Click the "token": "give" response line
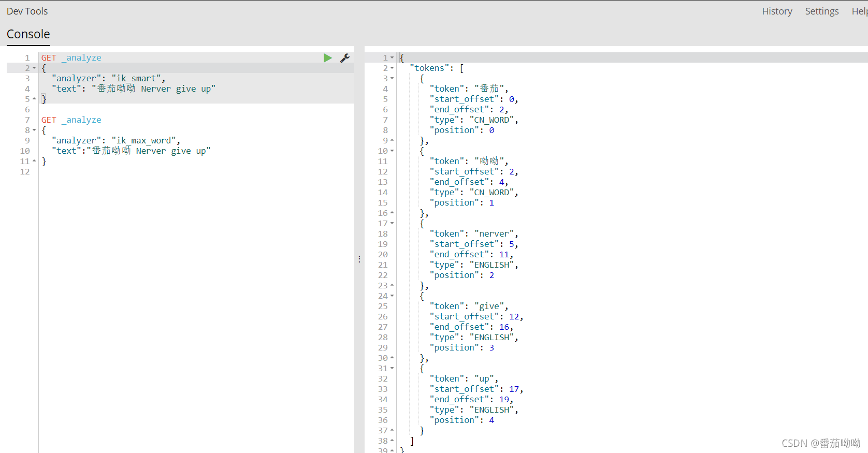Image resolution: width=868 pixels, height=453 pixels. (469, 306)
